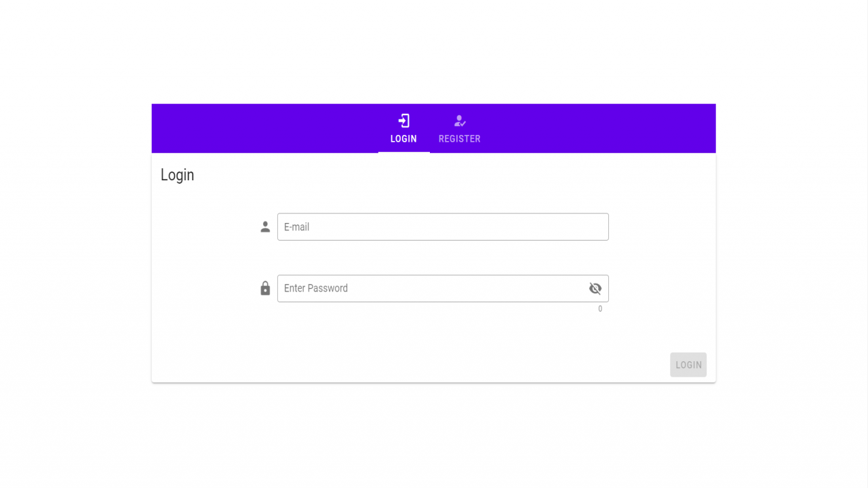This screenshot has height=488, width=868.
Task: Focus the E-mail input field
Action: tap(443, 226)
